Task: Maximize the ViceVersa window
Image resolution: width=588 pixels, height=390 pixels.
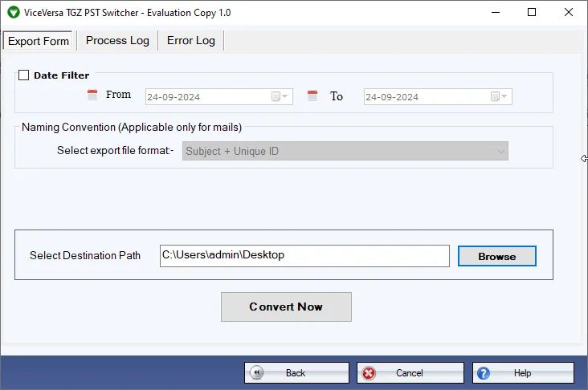Action: (x=532, y=12)
